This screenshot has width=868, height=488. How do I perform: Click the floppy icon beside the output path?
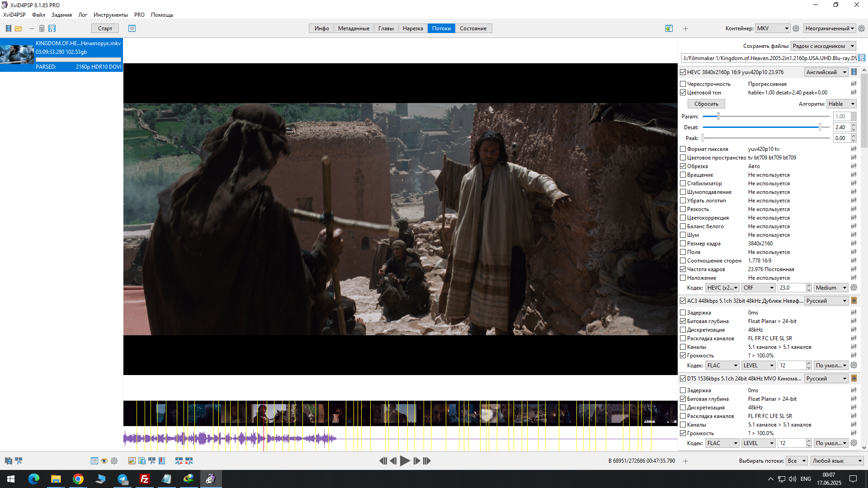862,58
